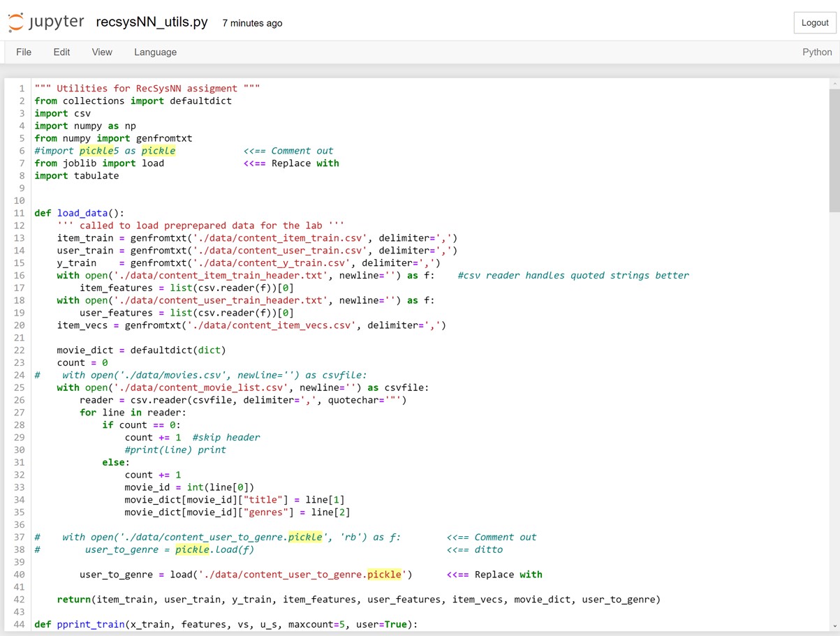840x636 pixels.
Task: Click the docstring on line 1
Action: click(147, 88)
